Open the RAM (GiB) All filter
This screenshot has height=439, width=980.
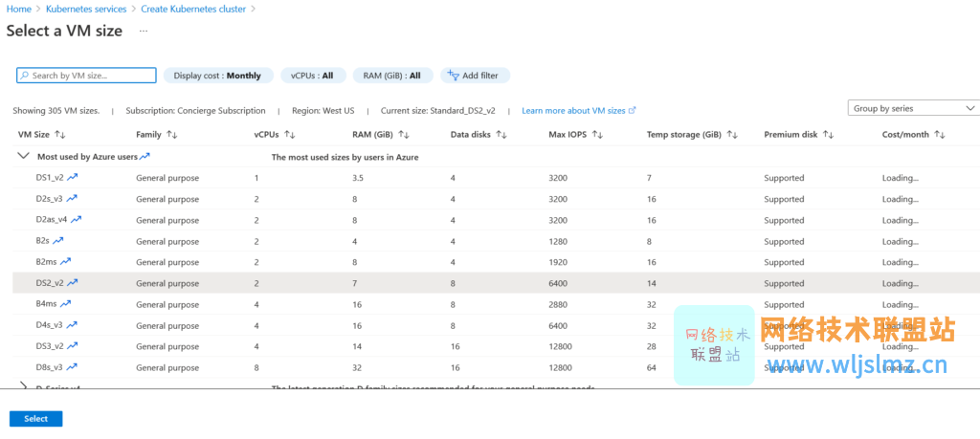[x=393, y=76]
